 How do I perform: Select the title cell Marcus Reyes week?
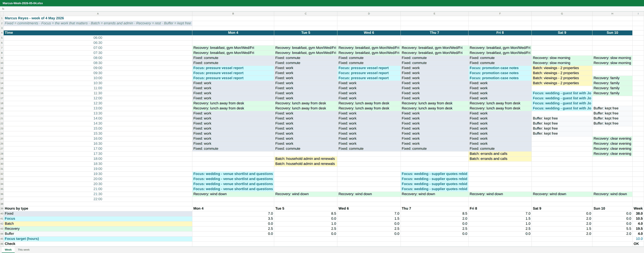click(x=98, y=18)
